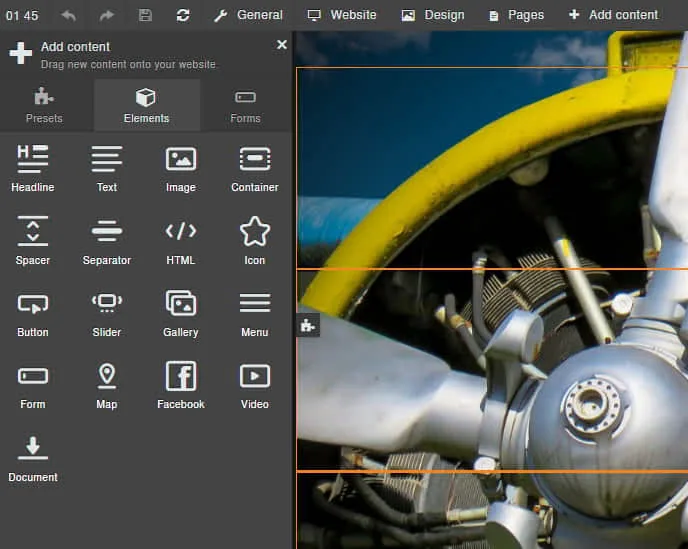Open the Website menu

click(342, 15)
